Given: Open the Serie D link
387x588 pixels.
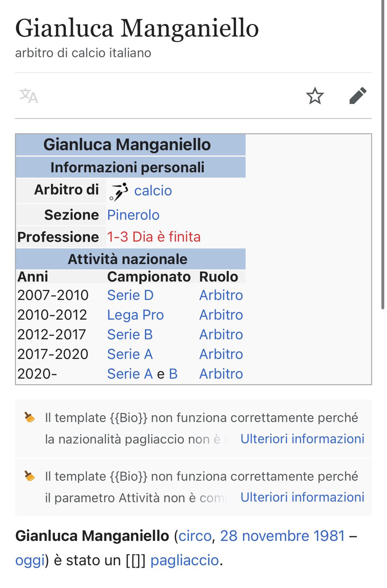Looking at the screenshot, I should click(x=130, y=295).
